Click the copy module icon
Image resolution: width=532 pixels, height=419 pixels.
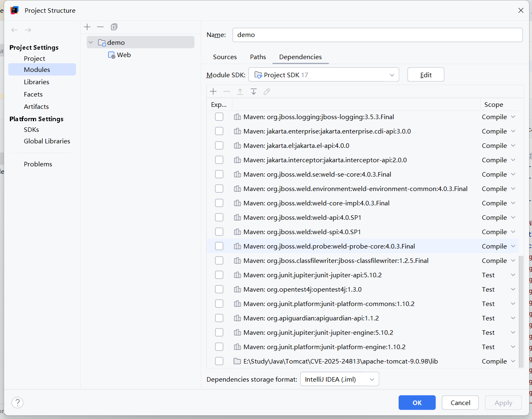point(114,27)
